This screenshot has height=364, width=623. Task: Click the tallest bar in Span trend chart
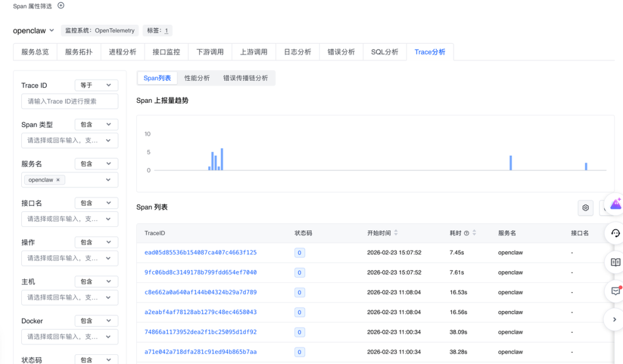[222, 159]
